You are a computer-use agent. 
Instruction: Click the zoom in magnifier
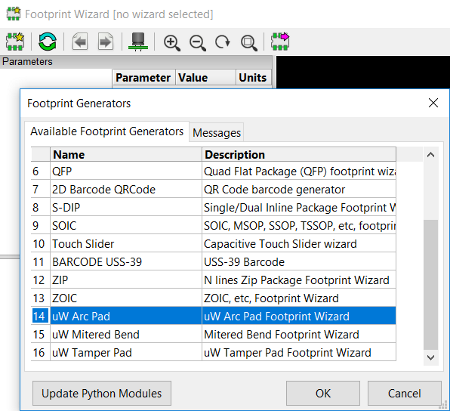pos(172,43)
